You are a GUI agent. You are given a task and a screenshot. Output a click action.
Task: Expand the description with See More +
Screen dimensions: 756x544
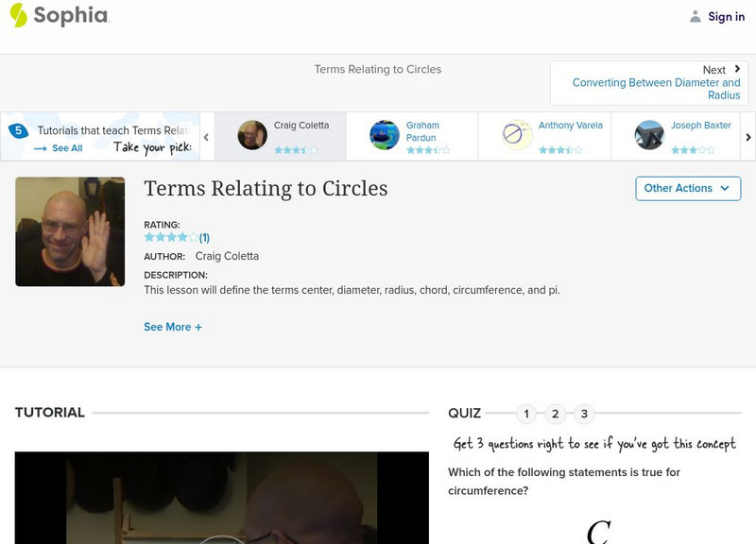coord(173,327)
